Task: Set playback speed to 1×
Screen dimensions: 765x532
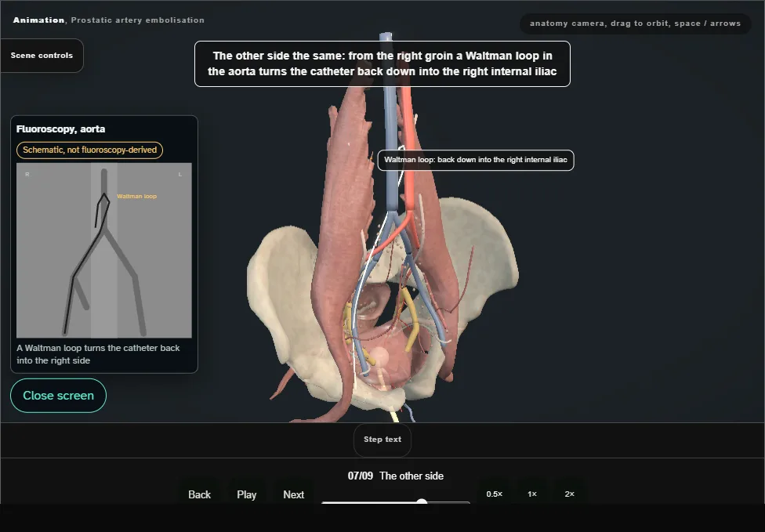Action: (x=531, y=494)
